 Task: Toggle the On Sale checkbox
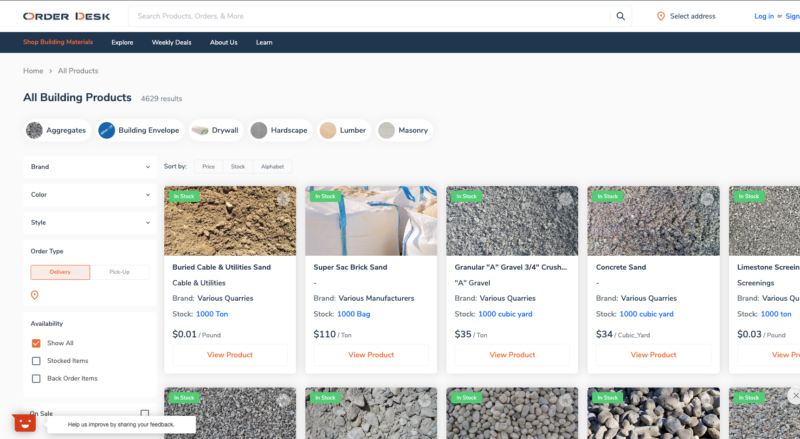[145, 413]
